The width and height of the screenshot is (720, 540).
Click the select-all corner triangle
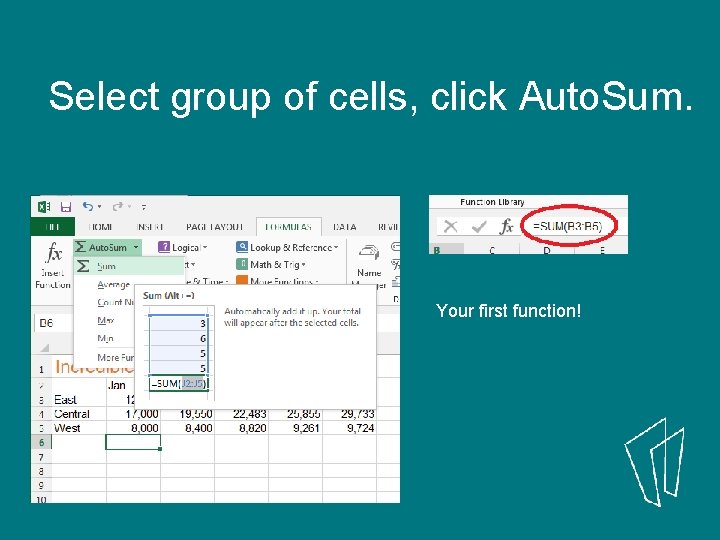coord(45,348)
